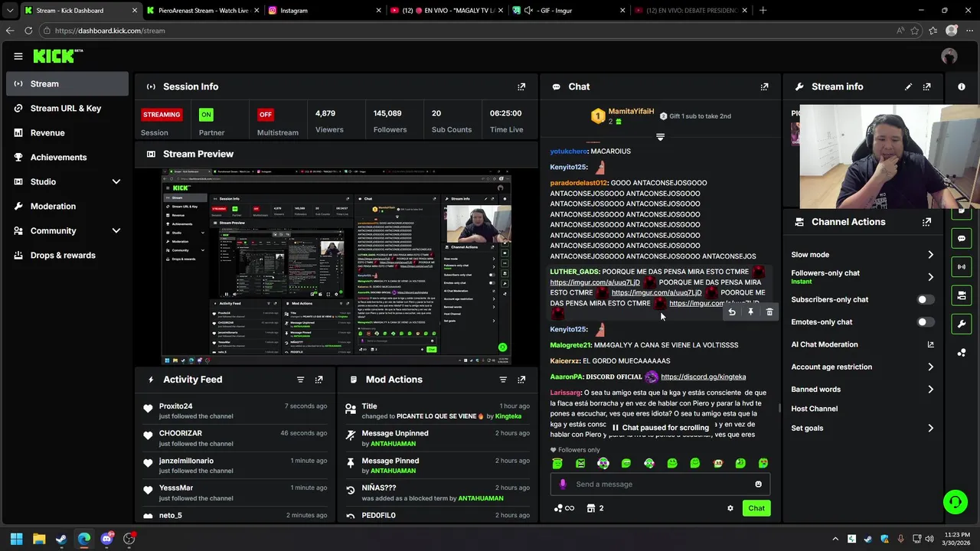Open the green support headset button
The width and height of the screenshot is (980, 551).
(x=955, y=502)
